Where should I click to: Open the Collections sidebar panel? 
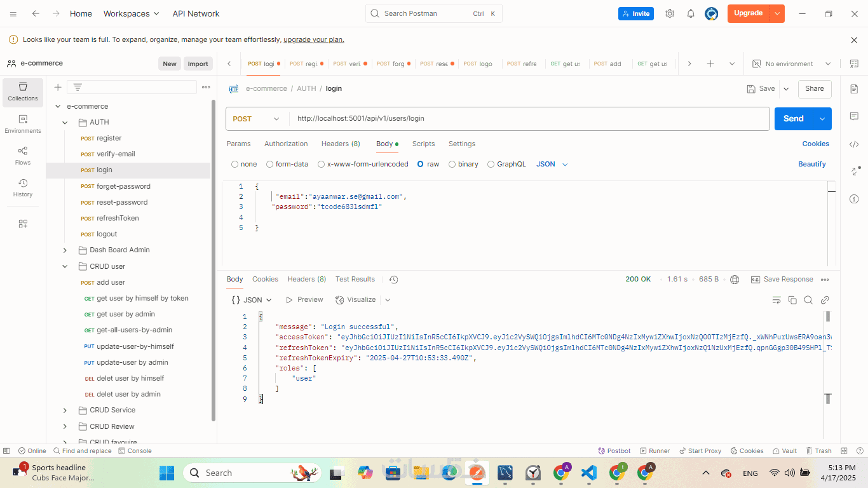pos(23,91)
